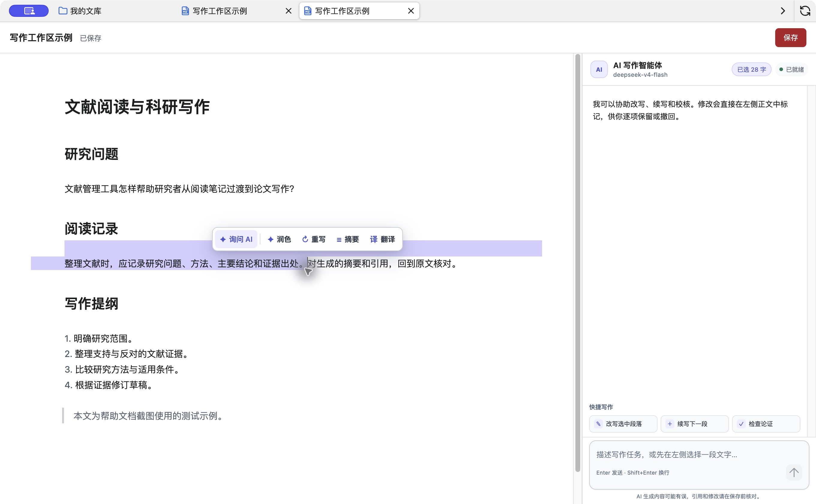Click the 阅读记录 heading
The image size is (816, 504).
[x=91, y=229]
